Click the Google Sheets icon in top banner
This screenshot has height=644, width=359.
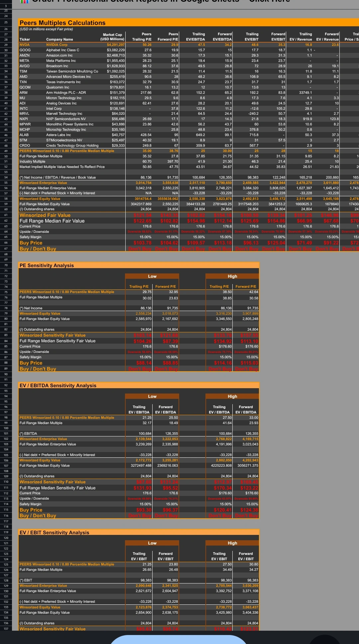coord(24,1)
